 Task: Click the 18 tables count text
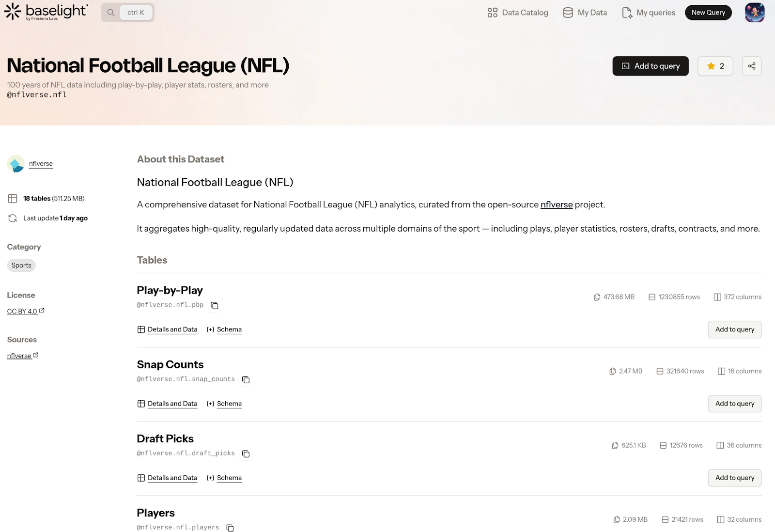coord(54,198)
